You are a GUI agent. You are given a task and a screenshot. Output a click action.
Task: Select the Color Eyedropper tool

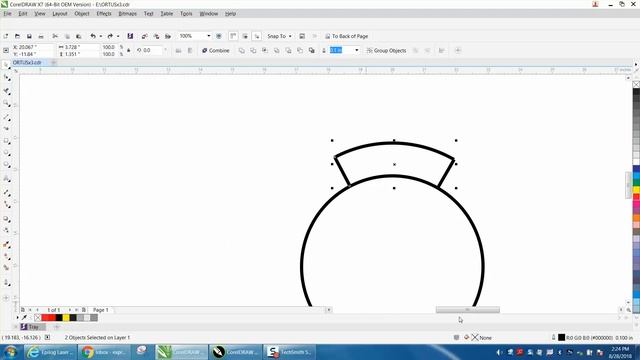click(7, 244)
